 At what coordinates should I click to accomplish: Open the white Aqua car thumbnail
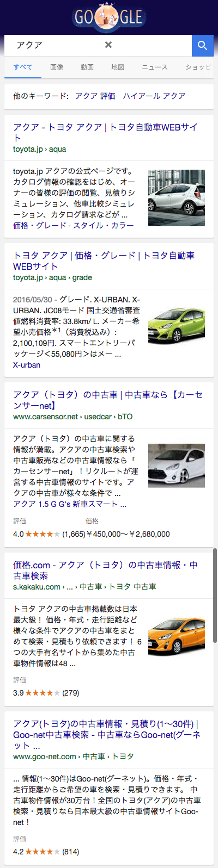coord(177,198)
